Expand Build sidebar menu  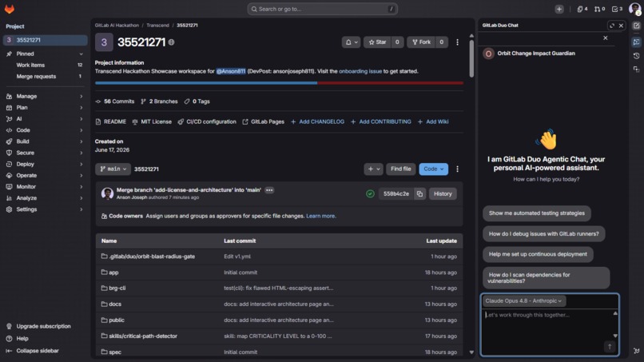(x=45, y=141)
